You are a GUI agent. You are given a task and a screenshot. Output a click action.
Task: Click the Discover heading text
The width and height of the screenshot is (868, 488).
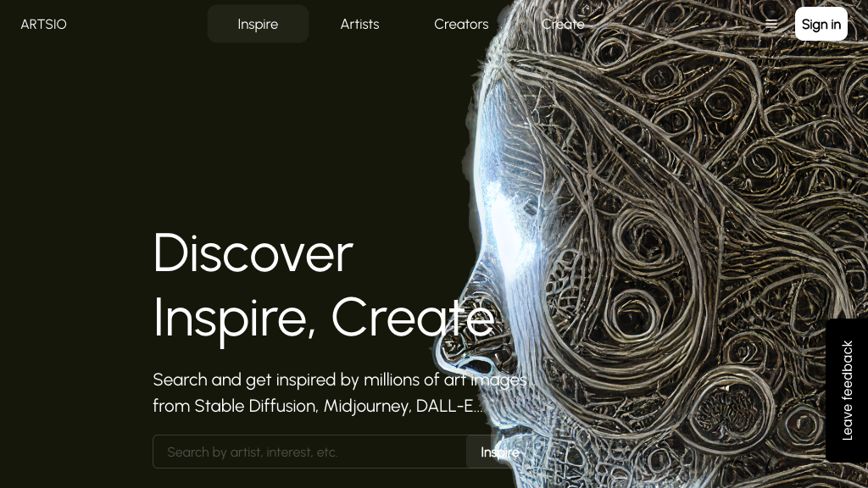coord(253,252)
